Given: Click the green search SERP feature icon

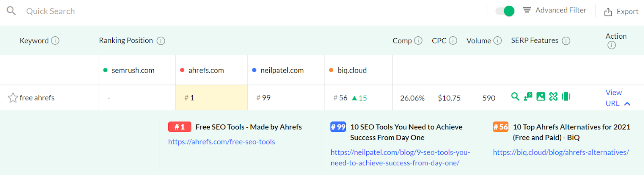Looking at the screenshot, I should (x=515, y=96).
